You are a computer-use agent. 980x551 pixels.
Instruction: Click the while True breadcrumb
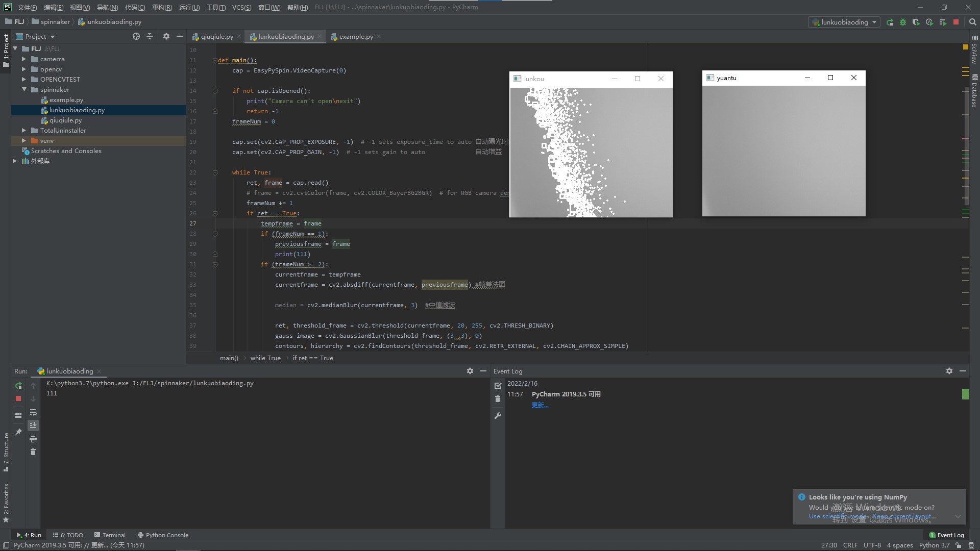265,358
